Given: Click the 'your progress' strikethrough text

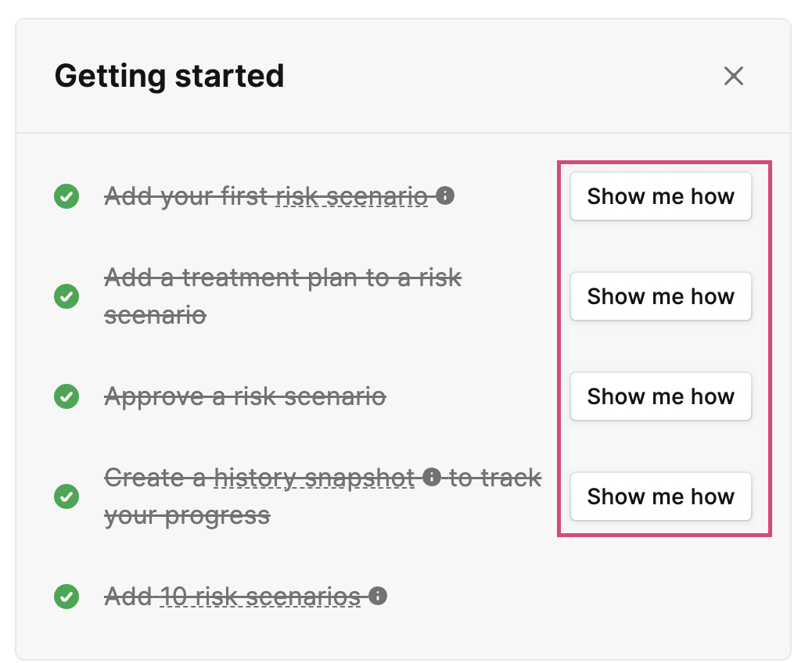Looking at the screenshot, I should click(187, 516).
